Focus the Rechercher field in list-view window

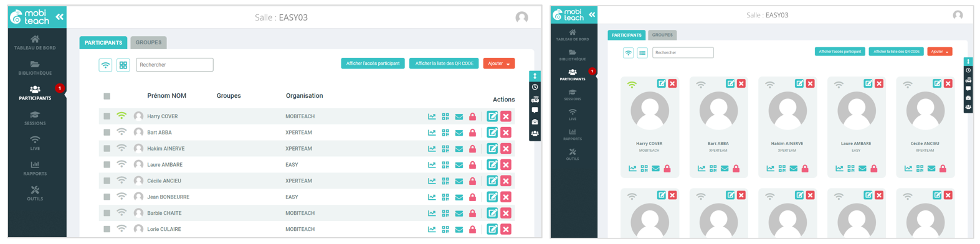click(174, 65)
